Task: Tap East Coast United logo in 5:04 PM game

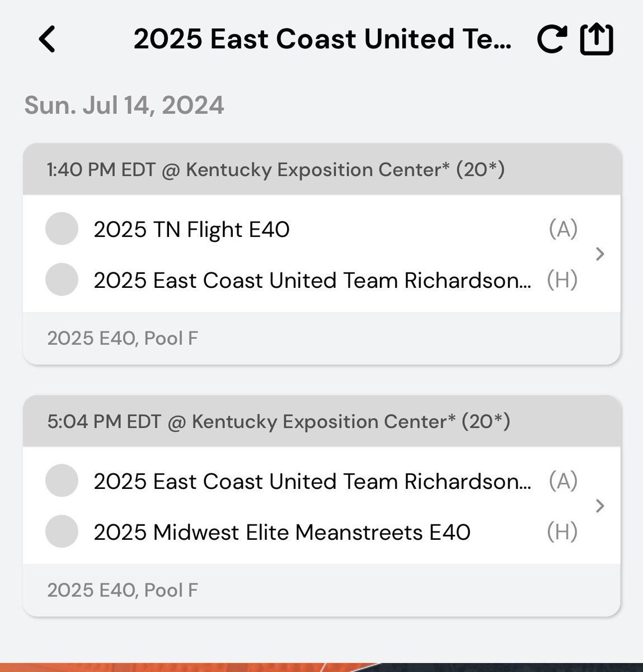Action: pyautogui.click(x=62, y=480)
